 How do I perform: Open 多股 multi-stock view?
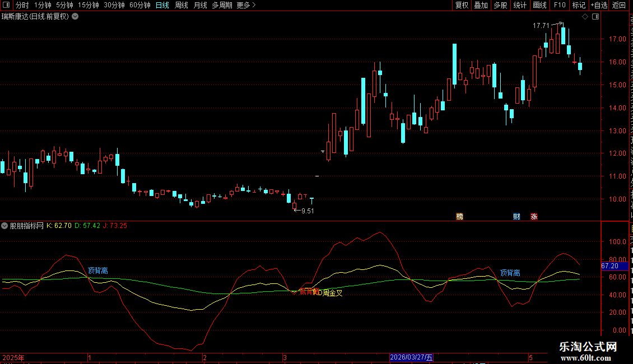500,5
